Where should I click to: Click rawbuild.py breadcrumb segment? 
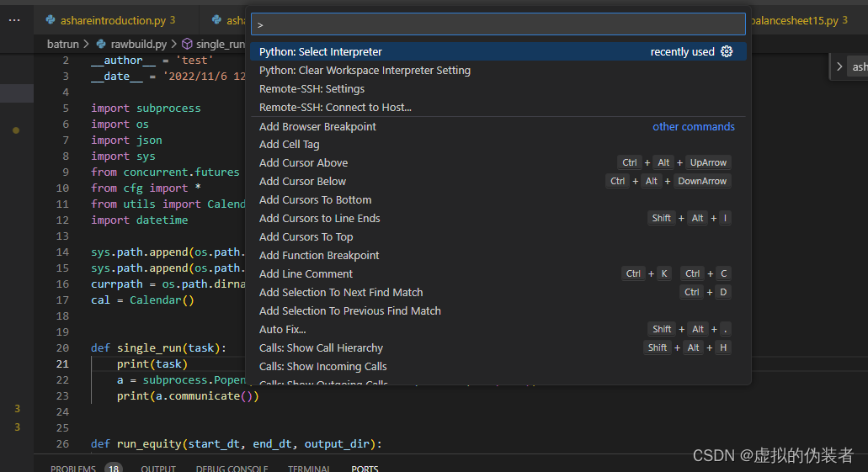[138, 44]
